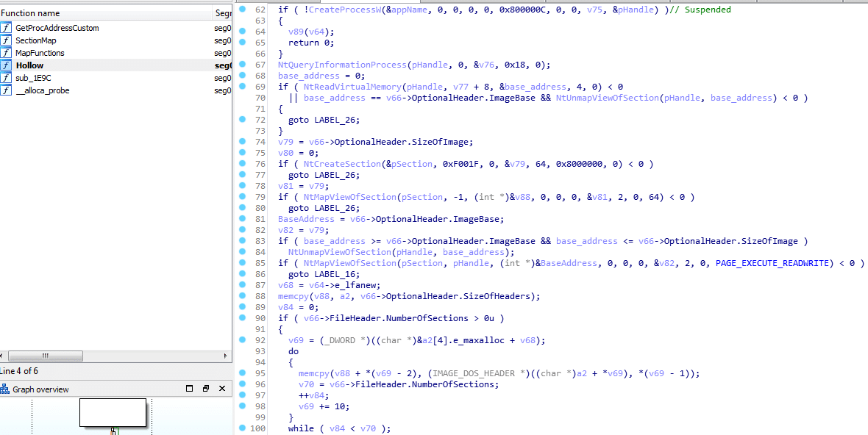
Task: Close the Graph overview panel
Action: coord(223,389)
